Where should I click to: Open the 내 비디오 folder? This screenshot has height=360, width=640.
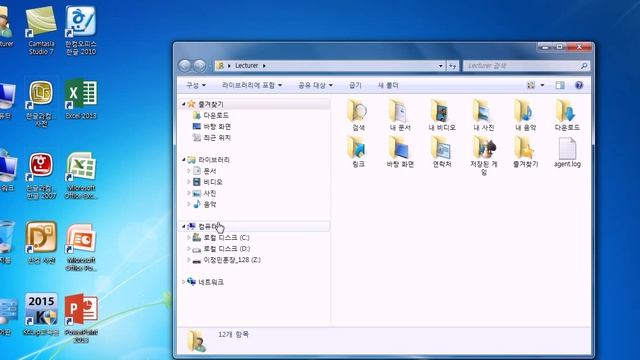tap(442, 116)
